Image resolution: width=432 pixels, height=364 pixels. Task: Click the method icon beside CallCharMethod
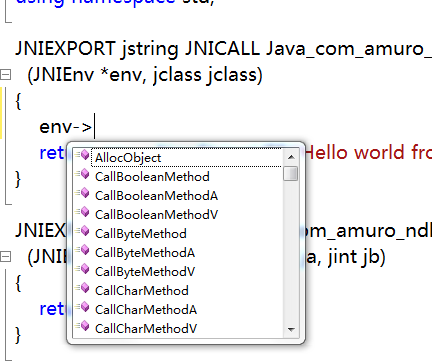coord(83,288)
